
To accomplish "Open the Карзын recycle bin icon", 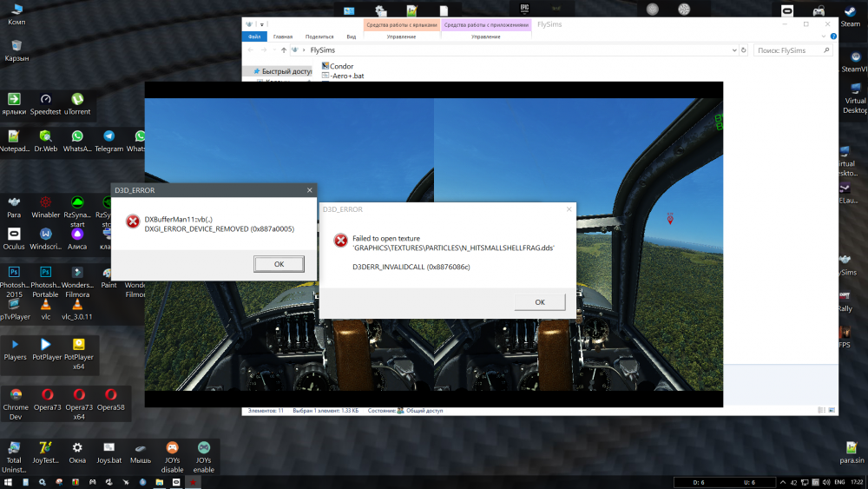I will (16, 50).
